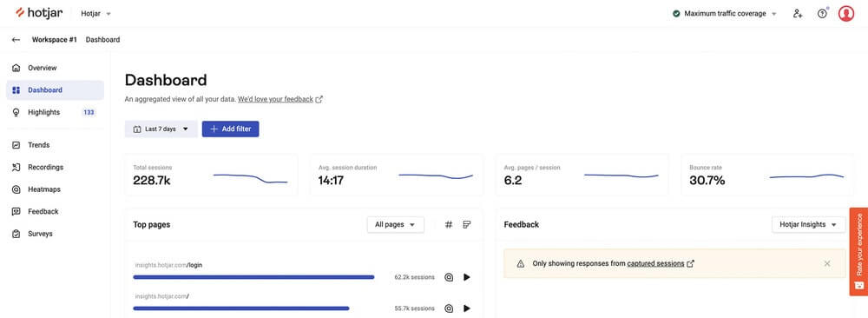Open heatmap icon for insights.hotjar.com/login
The image size is (868, 318).
tap(449, 277)
